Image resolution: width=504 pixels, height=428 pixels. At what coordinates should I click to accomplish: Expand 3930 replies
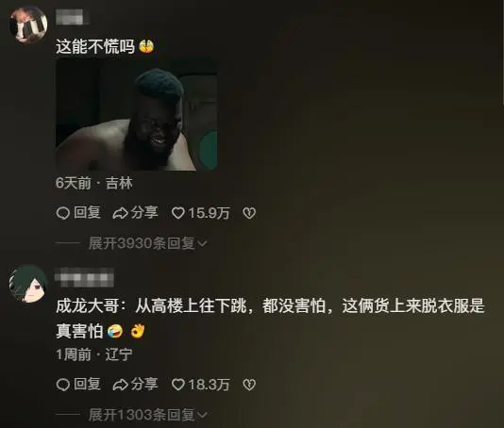(x=147, y=243)
